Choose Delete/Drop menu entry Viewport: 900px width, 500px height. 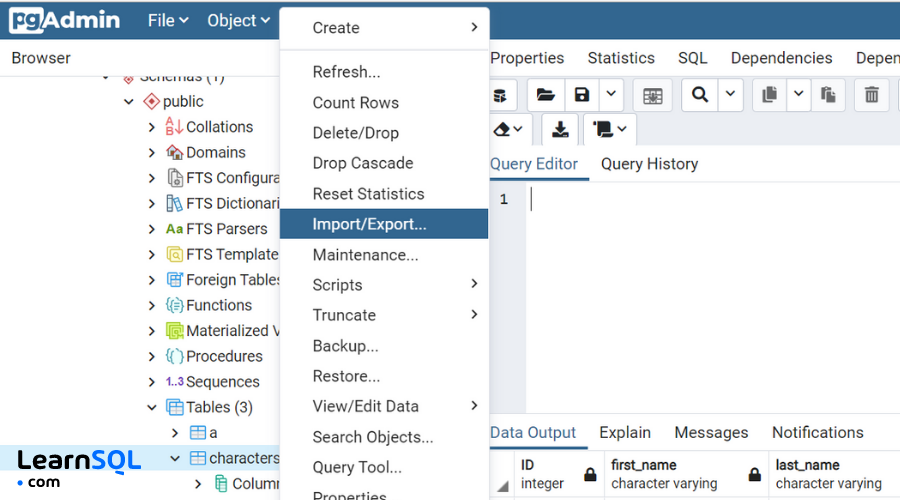[384, 133]
